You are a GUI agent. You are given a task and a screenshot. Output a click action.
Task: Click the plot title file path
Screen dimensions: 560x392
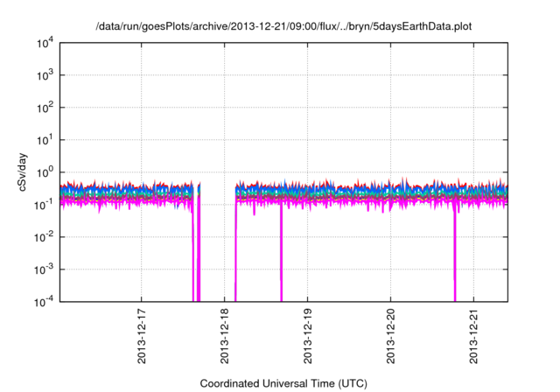tap(283, 26)
